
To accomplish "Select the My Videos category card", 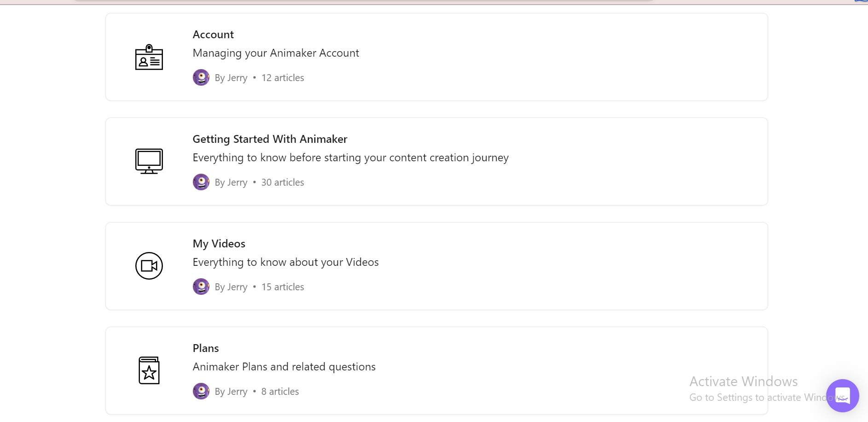I will tap(436, 266).
